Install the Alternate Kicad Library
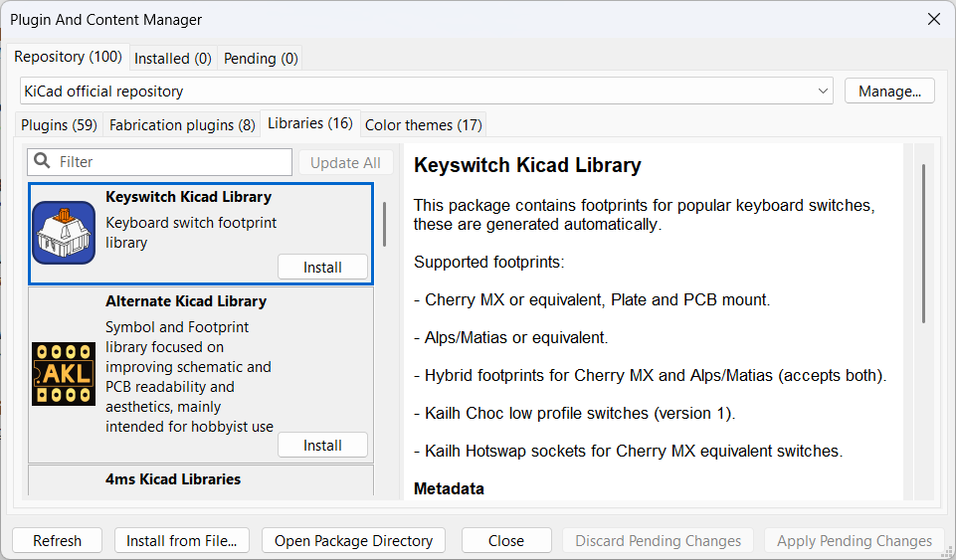 [322, 445]
